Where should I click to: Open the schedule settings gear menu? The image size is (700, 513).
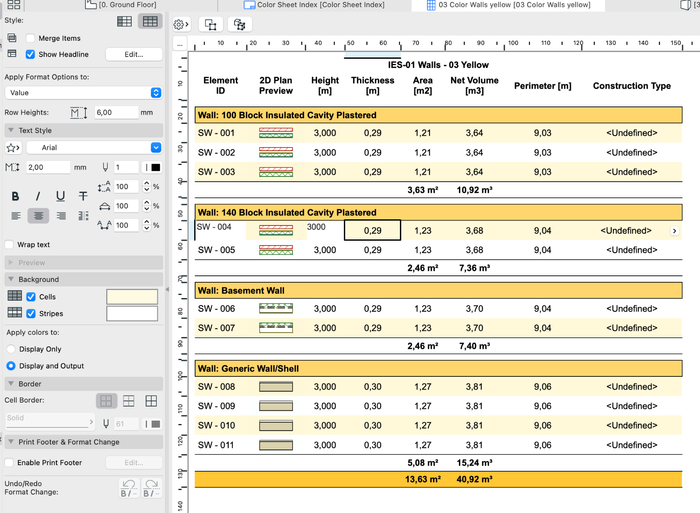tap(180, 24)
